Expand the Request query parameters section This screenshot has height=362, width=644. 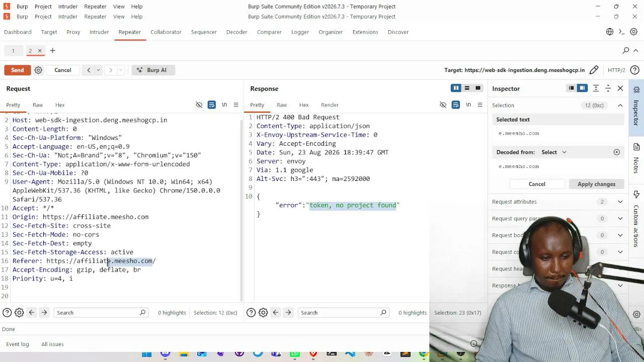(x=620, y=219)
